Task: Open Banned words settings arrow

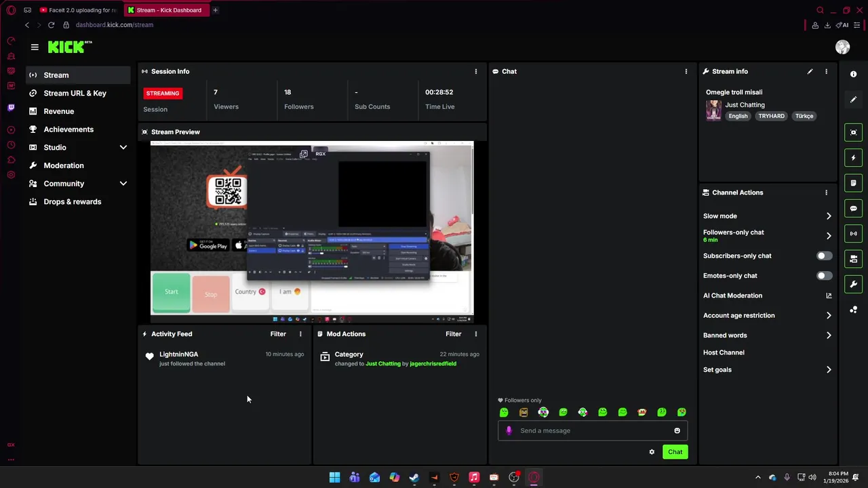Action: tap(829, 335)
